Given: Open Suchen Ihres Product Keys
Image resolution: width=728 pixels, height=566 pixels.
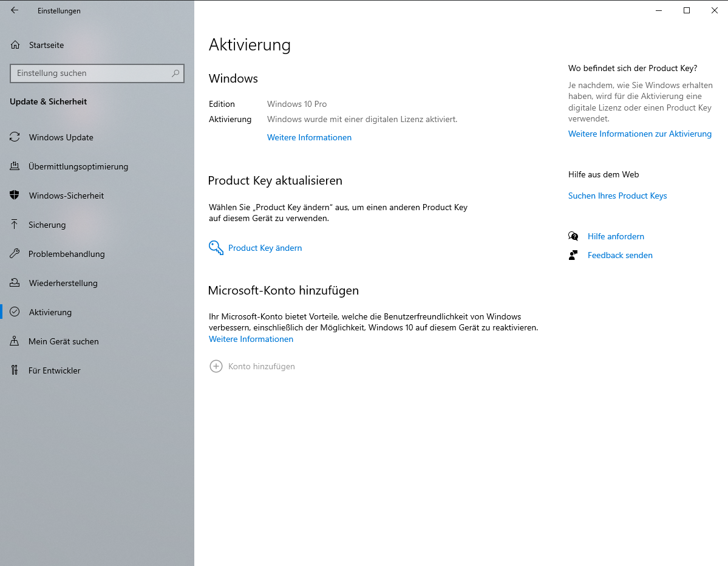Looking at the screenshot, I should tap(617, 196).
